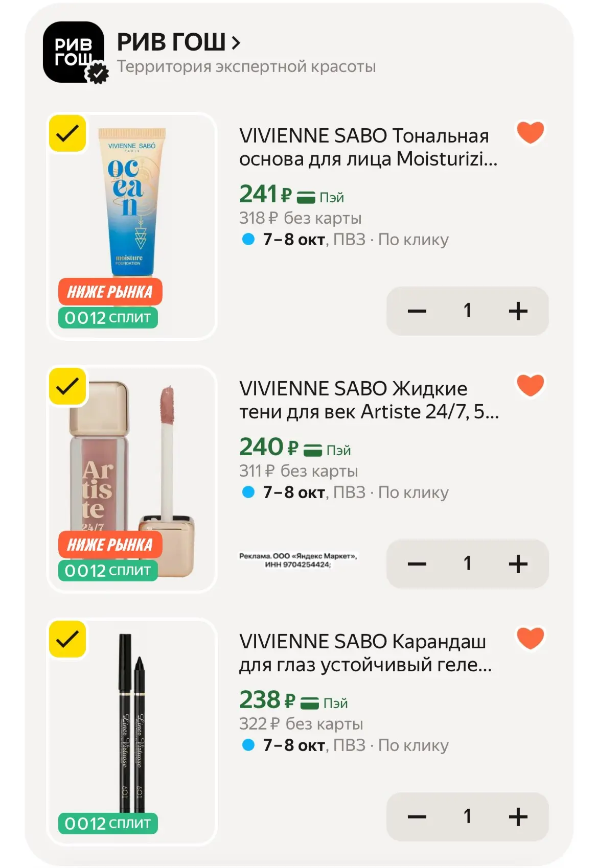Toggle the Жидкие тени Artiste checkbox
This screenshot has height=868, width=596.
click(67, 386)
